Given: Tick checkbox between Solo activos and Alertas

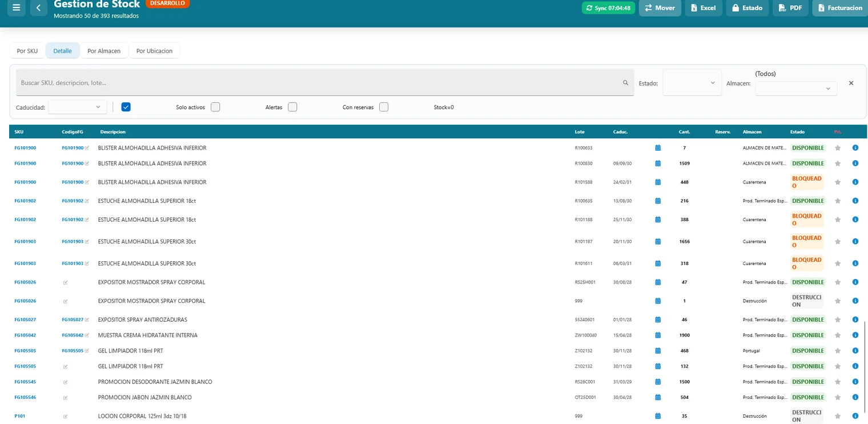Looking at the screenshot, I should pos(215,107).
